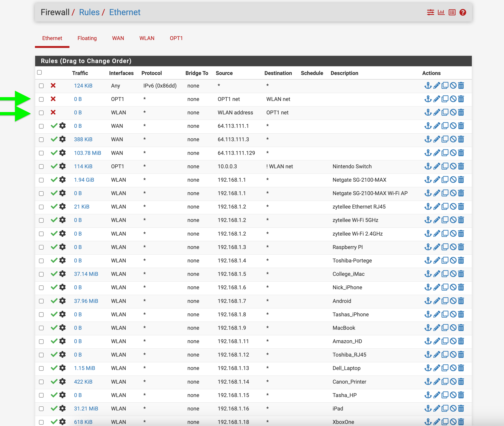The height and width of the screenshot is (426, 504).
Task: Select checkbox for OPT1 net to WLAN net rule
Action: click(41, 99)
